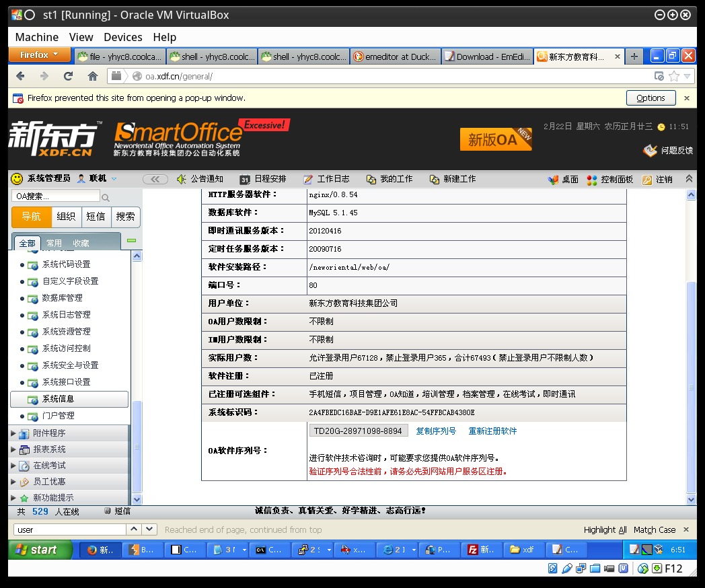Click the OA search magnifier icon

(x=106, y=197)
